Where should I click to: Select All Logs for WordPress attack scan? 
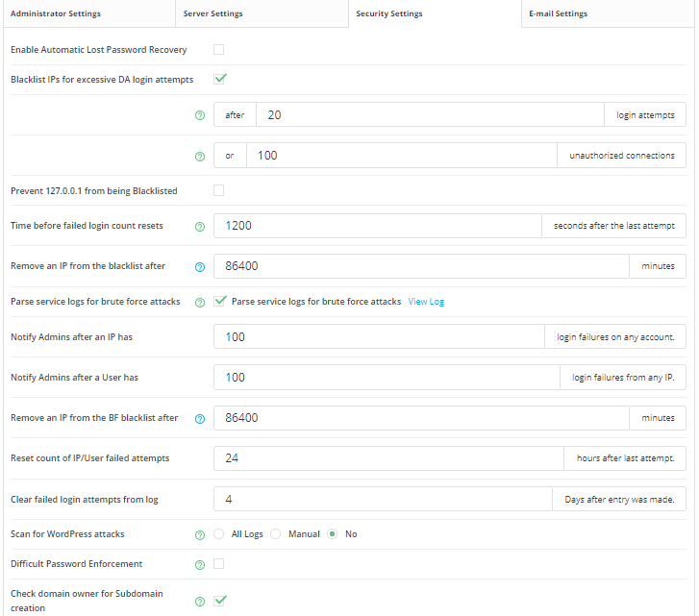(218, 533)
